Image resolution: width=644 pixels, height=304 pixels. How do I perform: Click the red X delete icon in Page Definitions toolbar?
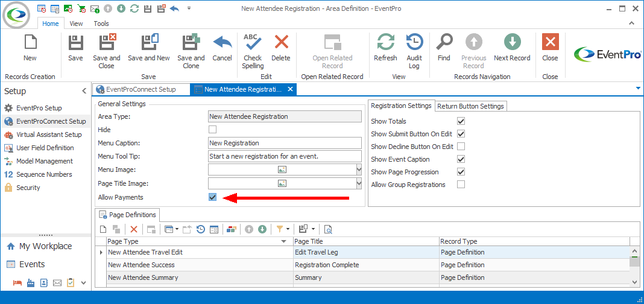[133, 229]
